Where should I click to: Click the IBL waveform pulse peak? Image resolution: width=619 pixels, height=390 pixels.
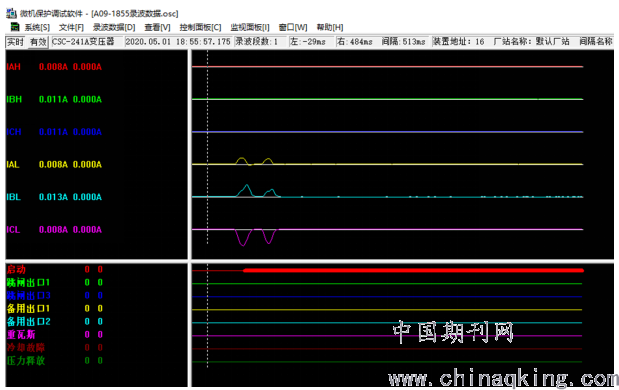246,186
